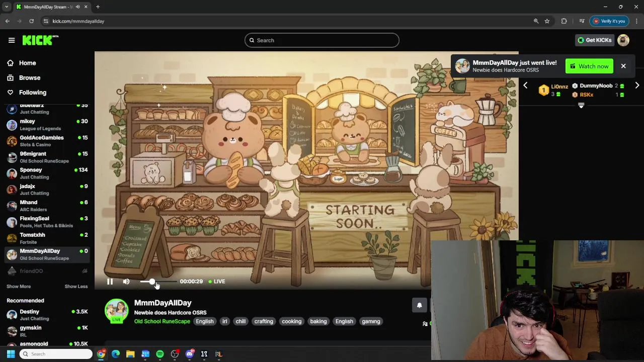Click the baking tag

(x=318, y=321)
